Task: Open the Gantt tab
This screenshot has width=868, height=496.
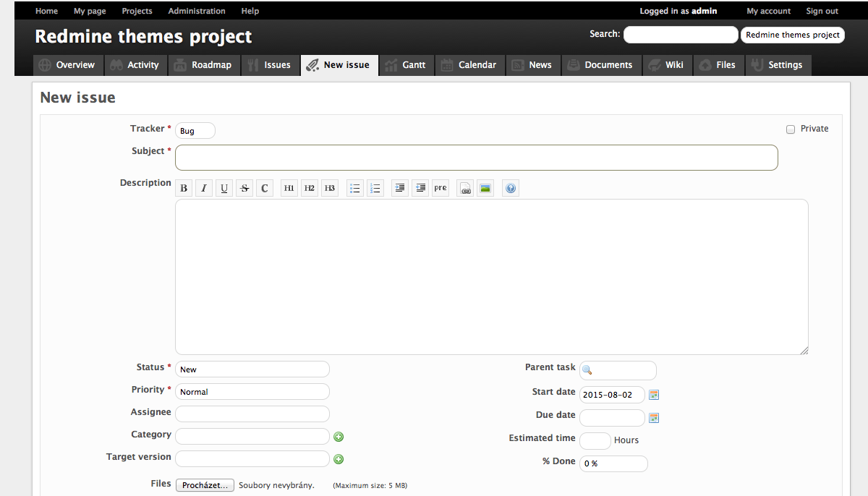Action: pyautogui.click(x=406, y=65)
